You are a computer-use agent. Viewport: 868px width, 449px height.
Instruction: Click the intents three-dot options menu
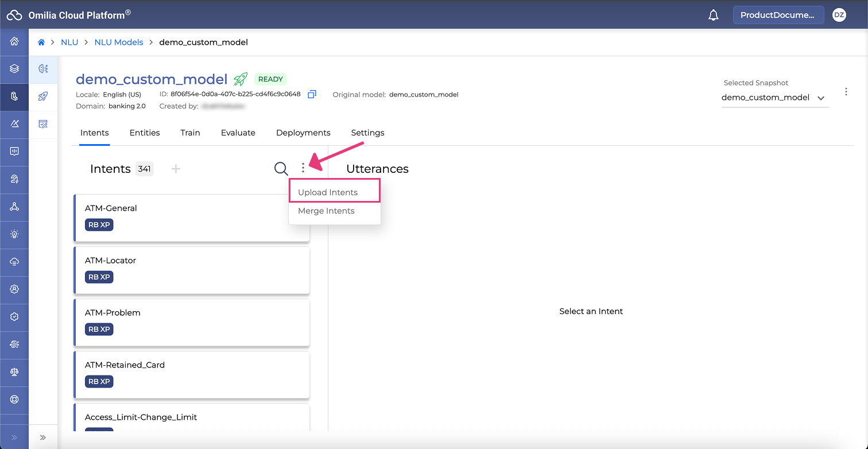click(303, 168)
